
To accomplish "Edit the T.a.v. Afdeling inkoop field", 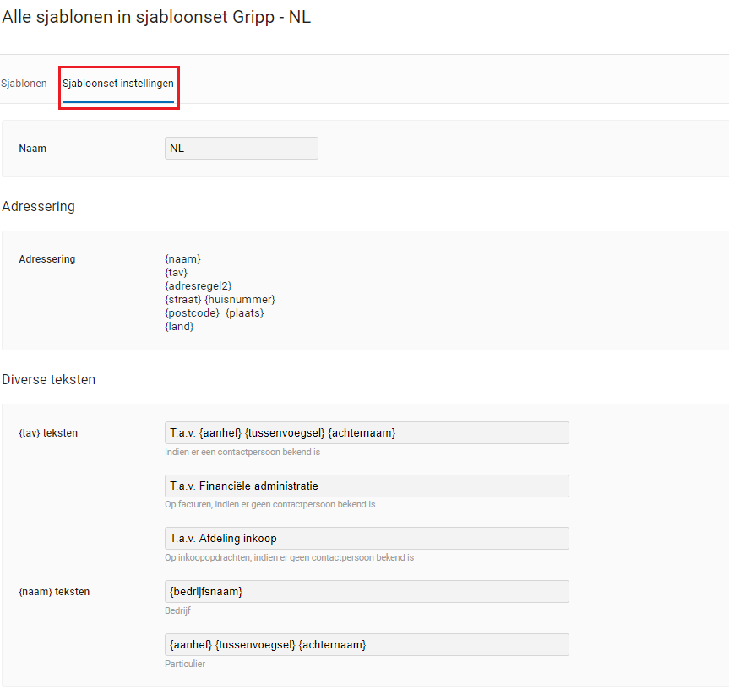I will pyautogui.click(x=367, y=538).
